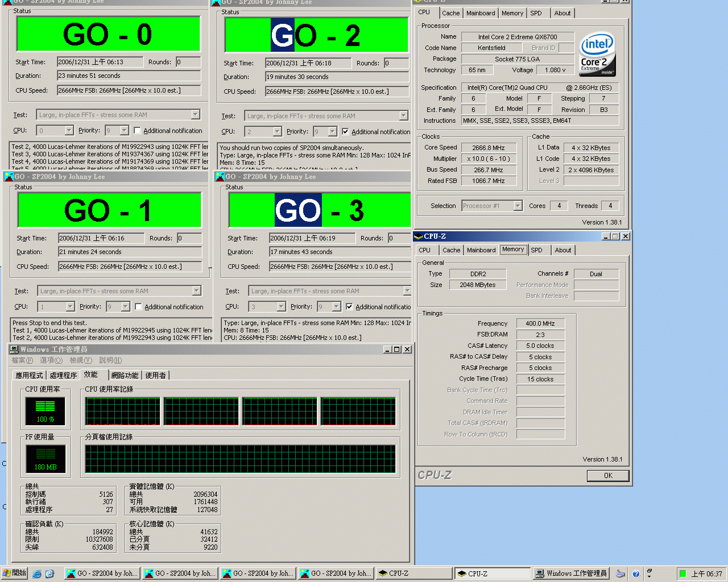Launch Internet Explorer from quick launch

[37, 574]
